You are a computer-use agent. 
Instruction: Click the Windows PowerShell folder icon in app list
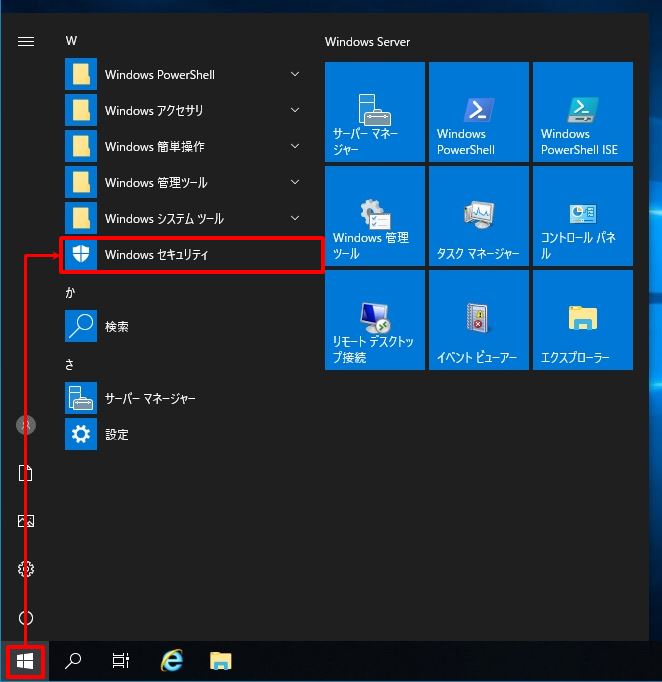[81, 74]
